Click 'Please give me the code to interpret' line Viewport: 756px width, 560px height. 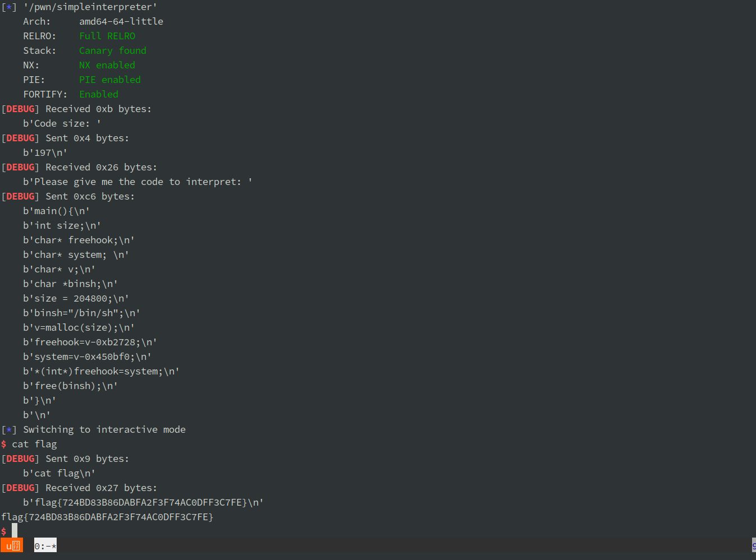[138, 182]
